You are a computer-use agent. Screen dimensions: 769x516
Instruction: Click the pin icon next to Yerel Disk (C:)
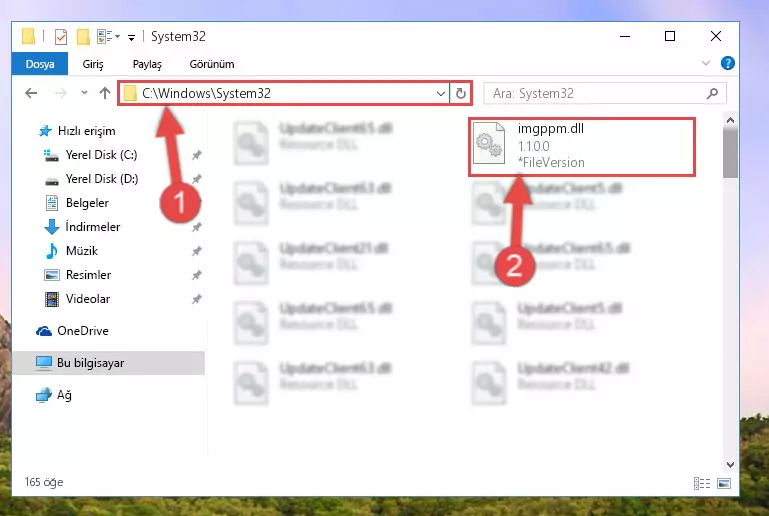coord(197,155)
